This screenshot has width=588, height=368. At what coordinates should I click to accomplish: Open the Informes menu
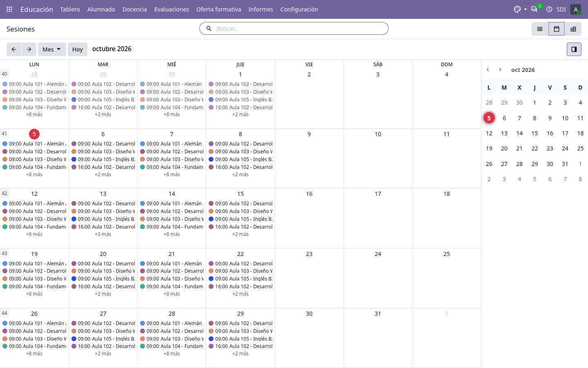point(261,9)
